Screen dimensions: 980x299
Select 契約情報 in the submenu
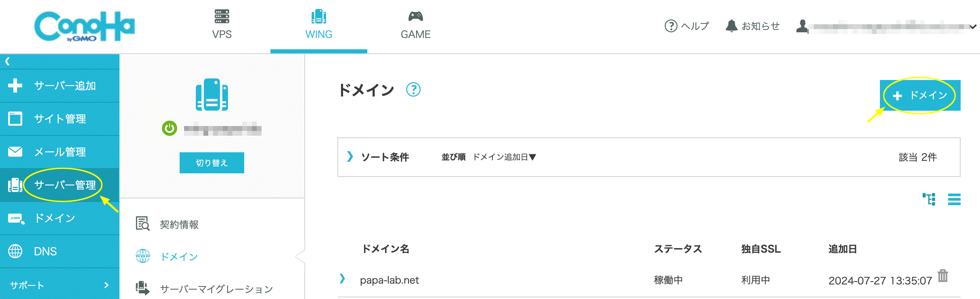(179, 224)
